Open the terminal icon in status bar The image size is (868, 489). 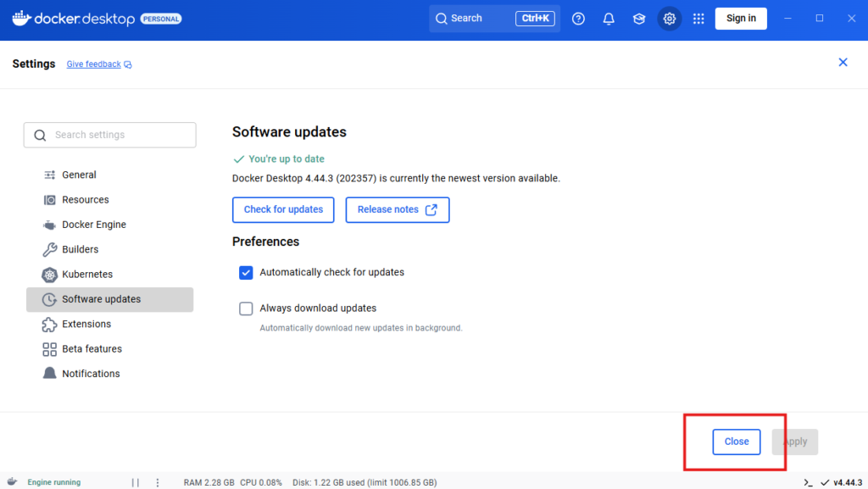[x=808, y=482]
